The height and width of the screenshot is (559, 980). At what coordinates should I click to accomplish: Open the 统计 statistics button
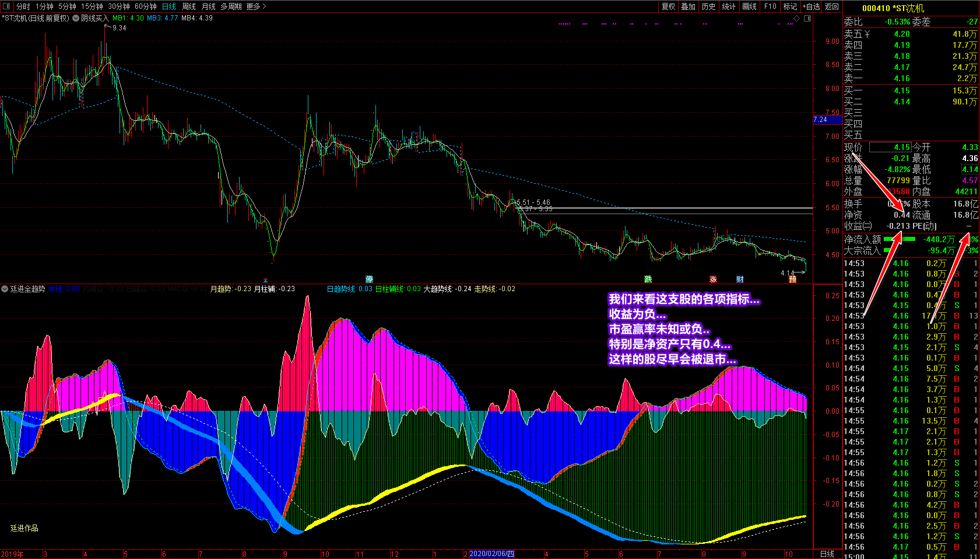click(x=729, y=6)
